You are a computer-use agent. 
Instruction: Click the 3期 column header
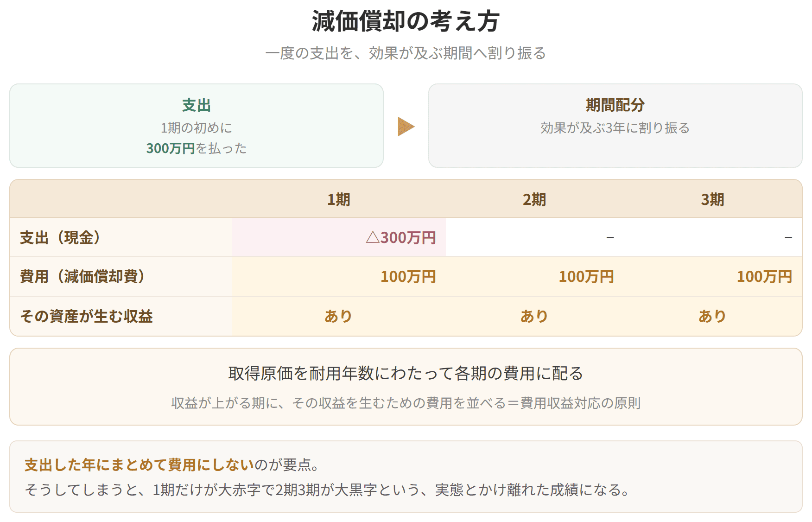[712, 199]
